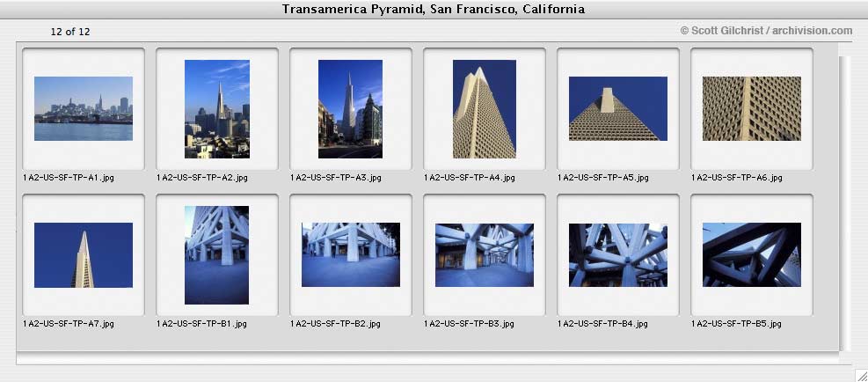This screenshot has height=382, width=868.
Task: Click the vertical scrollbar of thumbnail grid
Action: [843, 203]
